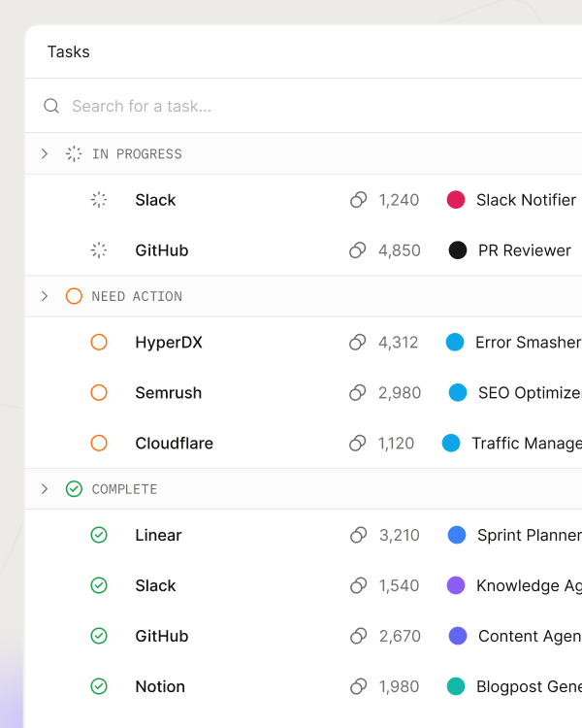Click the link icon next to 4,312
Viewport: 582px width, 728px height.
[358, 343]
